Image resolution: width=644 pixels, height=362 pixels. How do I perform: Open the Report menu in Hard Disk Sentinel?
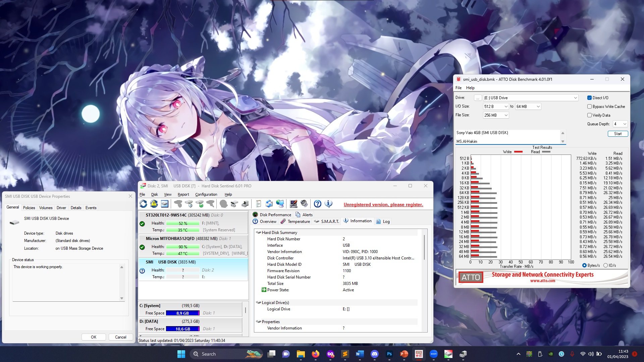point(183,194)
